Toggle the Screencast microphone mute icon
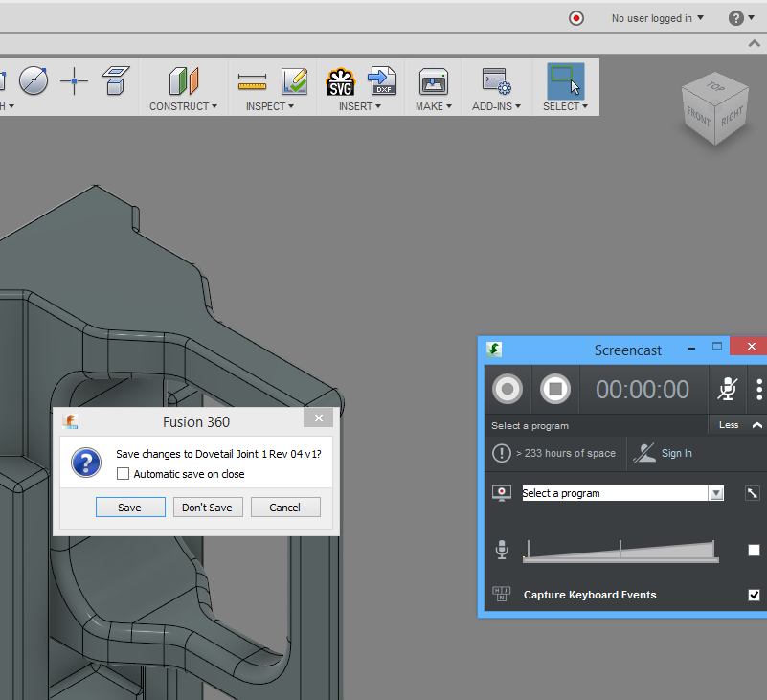The height and width of the screenshot is (700, 767). coord(728,390)
